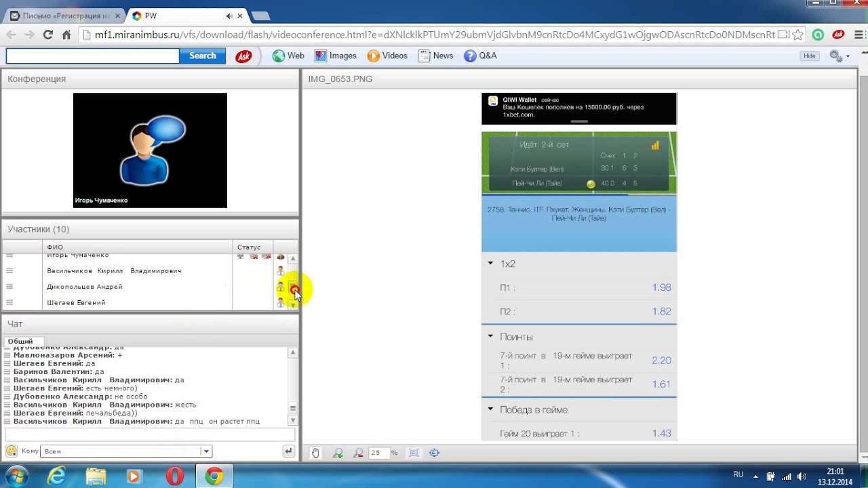Screen dimensions: 868x488
Task: Click up arrow of chat scrollbar
Action: pyautogui.click(x=293, y=352)
